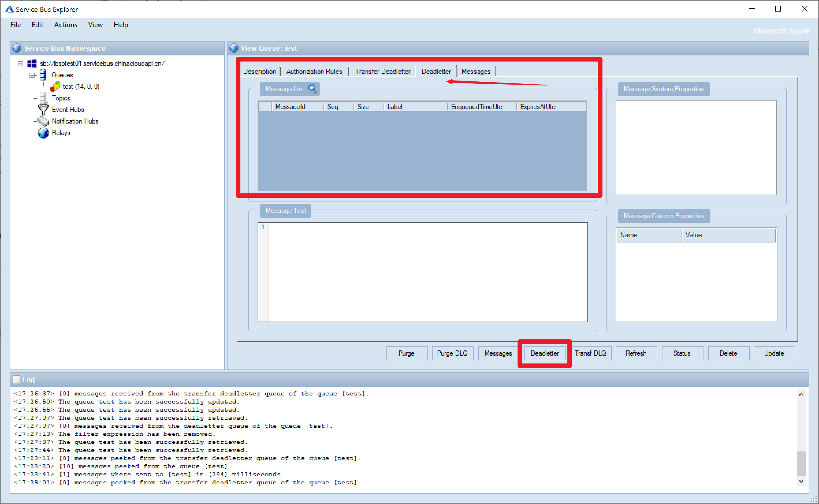
Task: Click the Purge DLQ button
Action: coord(452,353)
